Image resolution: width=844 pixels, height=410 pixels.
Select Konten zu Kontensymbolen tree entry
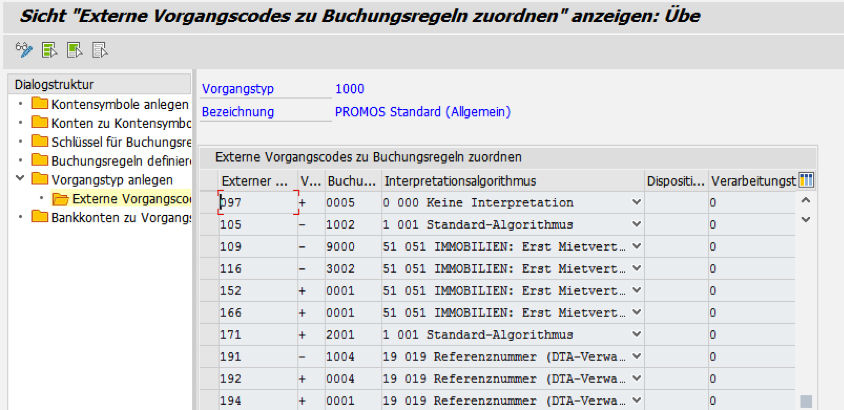point(120,123)
